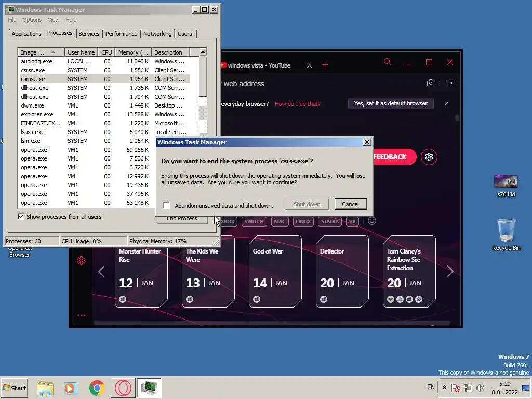Launch Windows Media Player from the taskbar
Viewport: 532px width, 399px height.
tap(71, 388)
